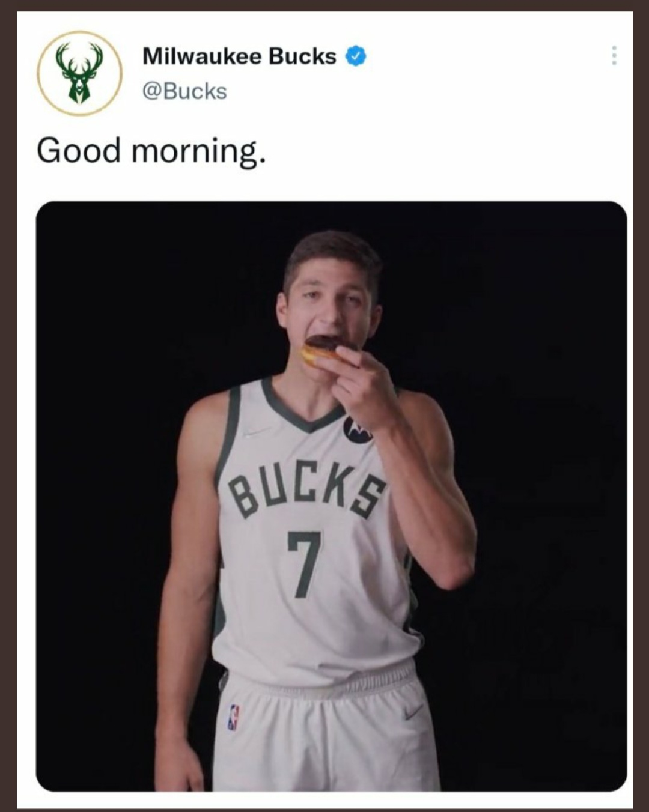
Task: Select the word "morning." in the tweet
Action: coord(198,151)
